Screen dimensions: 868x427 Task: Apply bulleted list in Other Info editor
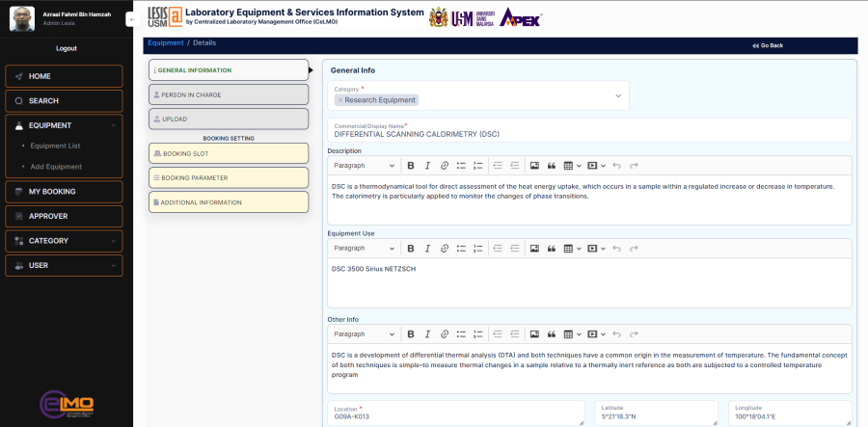click(x=461, y=334)
